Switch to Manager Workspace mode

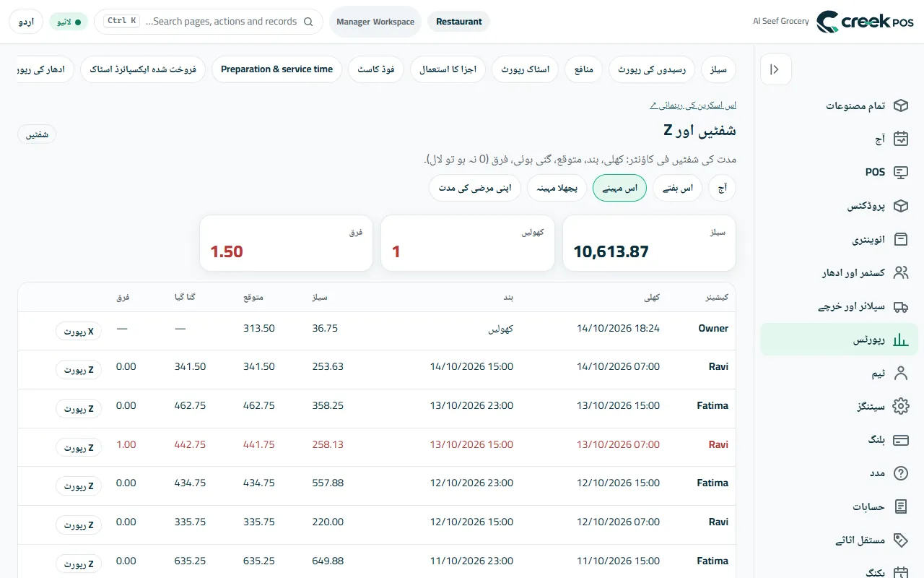coord(375,22)
